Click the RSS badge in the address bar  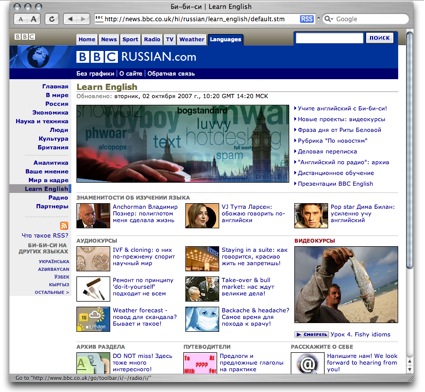(307, 19)
